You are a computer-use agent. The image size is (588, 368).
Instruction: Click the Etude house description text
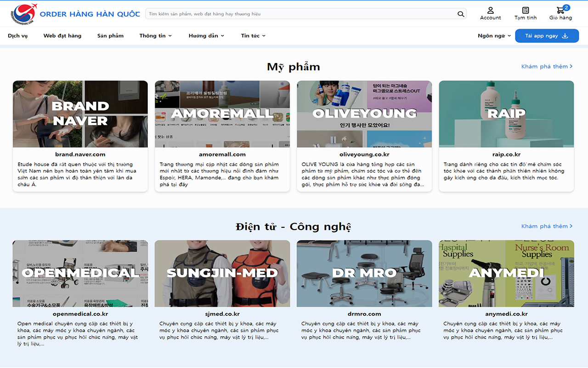[77, 174]
